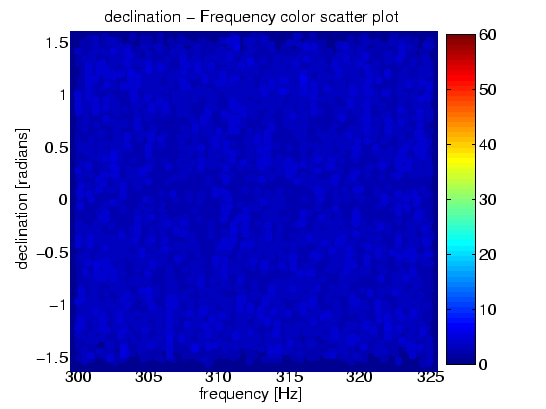
Task: Click the plot title text
Action: coord(251,17)
